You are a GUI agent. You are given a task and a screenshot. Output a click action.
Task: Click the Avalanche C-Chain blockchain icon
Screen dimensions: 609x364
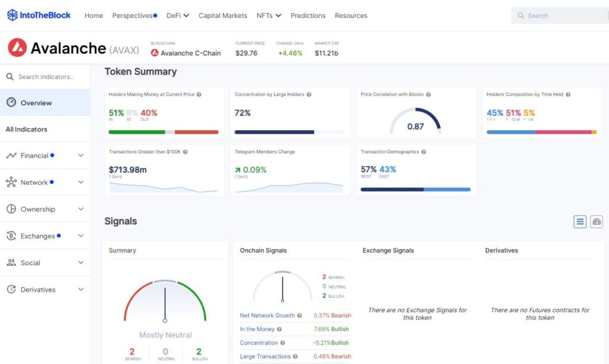(155, 53)
